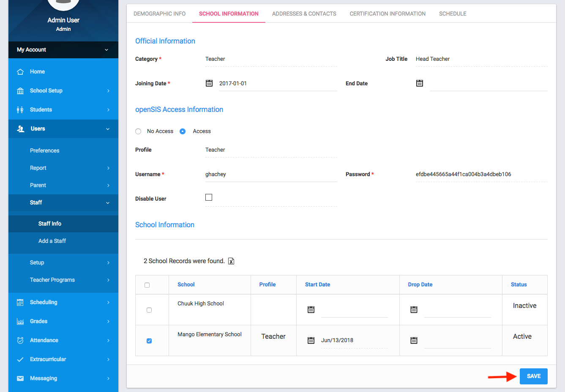Switch to the Demographic Info tab
The image size is (565, 392).
(159, 14)
